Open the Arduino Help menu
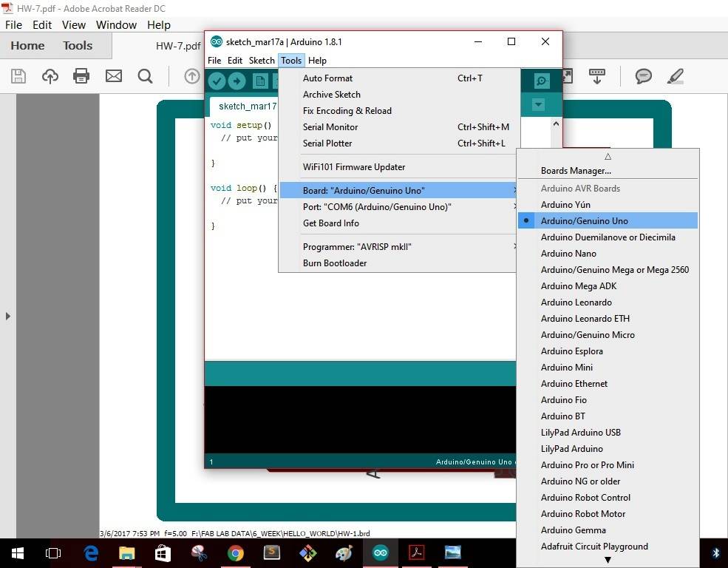 pyautogui.click(x=317, y=61)
